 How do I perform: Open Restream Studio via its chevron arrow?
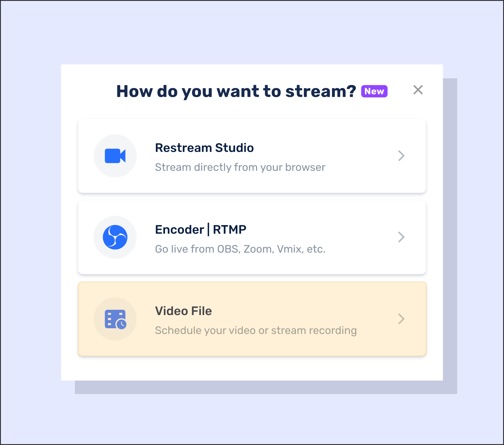[401, 155]
